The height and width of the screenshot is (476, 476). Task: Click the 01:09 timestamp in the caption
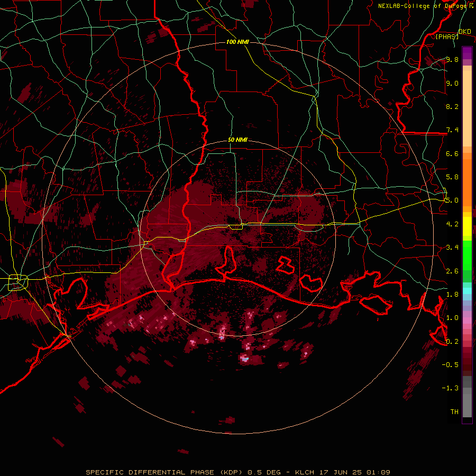pyautogui.click(x=378, y=472)
